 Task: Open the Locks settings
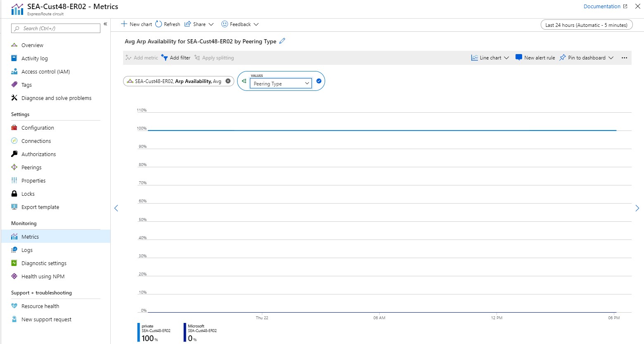(x=29, y=194)
